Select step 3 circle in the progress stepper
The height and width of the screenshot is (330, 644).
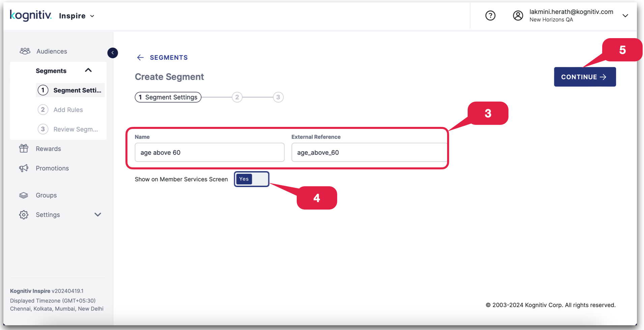[278, 97]
